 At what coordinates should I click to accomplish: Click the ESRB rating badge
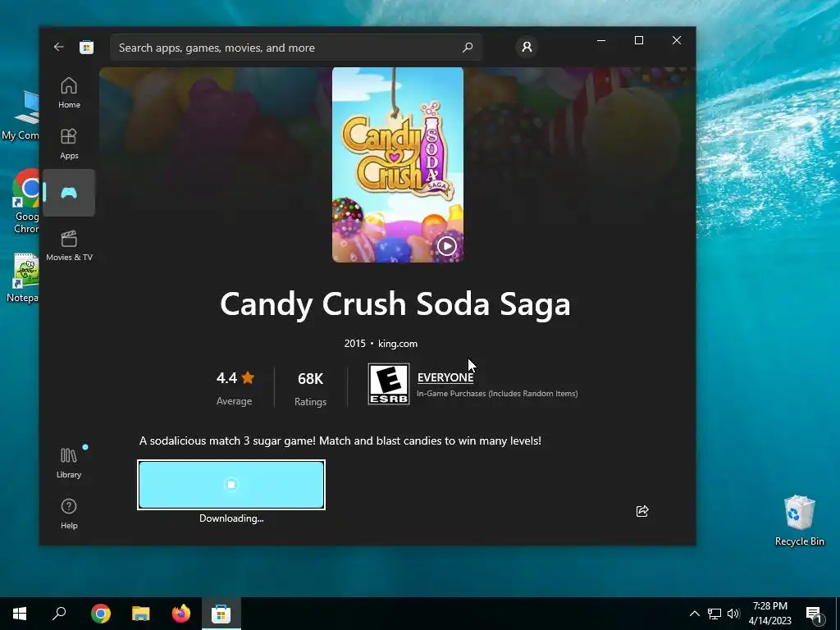[389, 384]
